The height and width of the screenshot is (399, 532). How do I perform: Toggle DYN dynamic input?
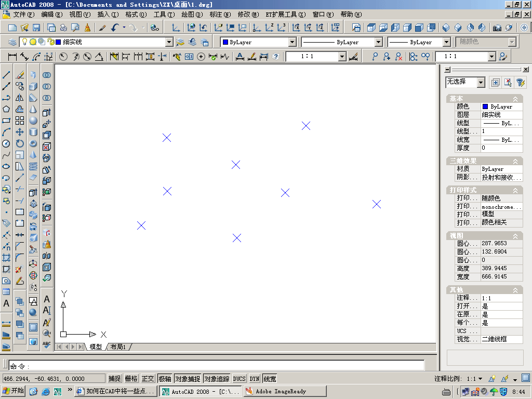(255, 379)
